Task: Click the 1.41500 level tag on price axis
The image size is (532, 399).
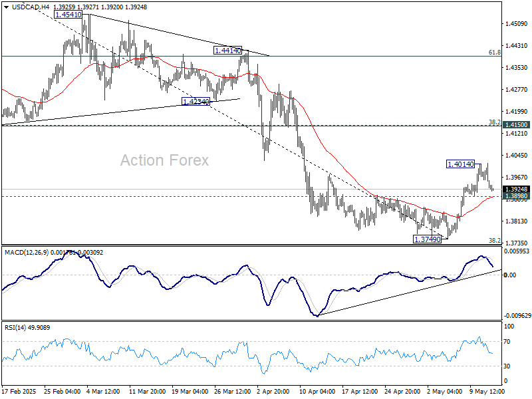Action: [x=517, y=125]
